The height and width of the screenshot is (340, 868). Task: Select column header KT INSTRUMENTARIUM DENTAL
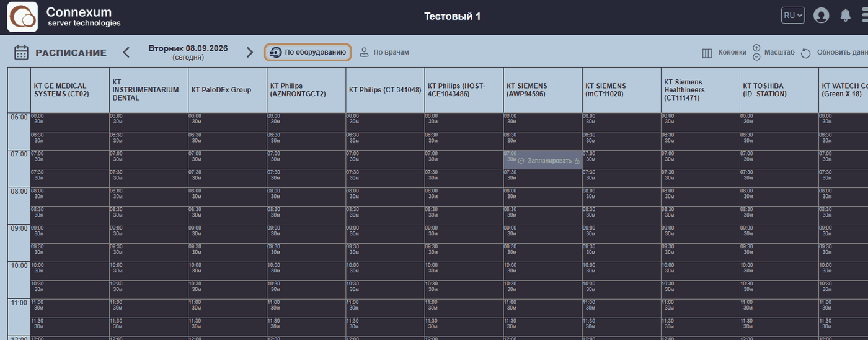click(149, 90)
